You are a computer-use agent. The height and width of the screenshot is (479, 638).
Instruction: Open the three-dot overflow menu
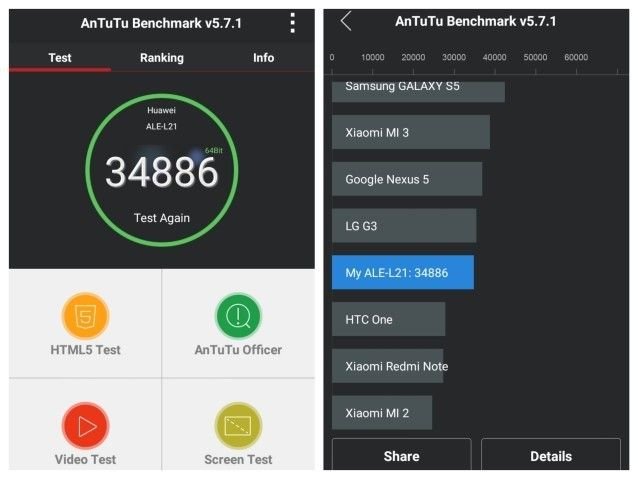coord(292,23)
